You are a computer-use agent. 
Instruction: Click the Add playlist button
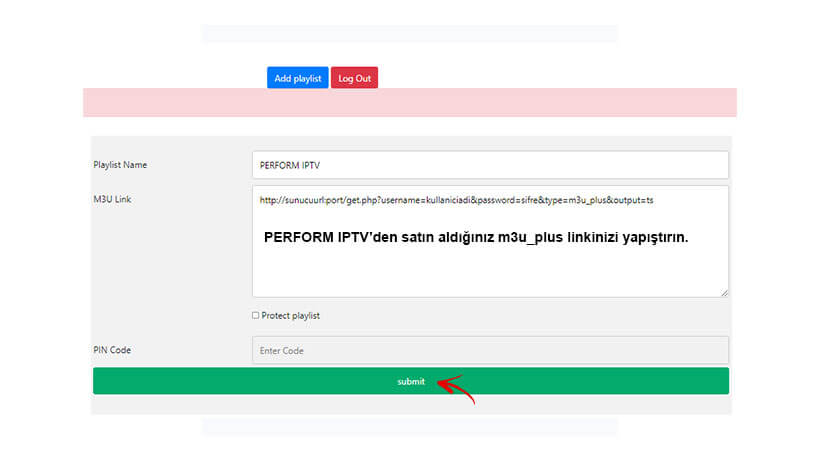[298, 78]
